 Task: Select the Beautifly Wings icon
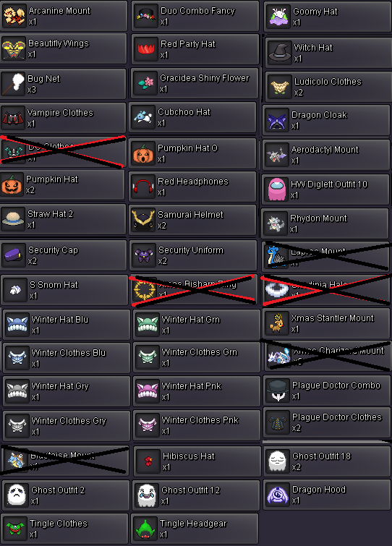[14, 48]
